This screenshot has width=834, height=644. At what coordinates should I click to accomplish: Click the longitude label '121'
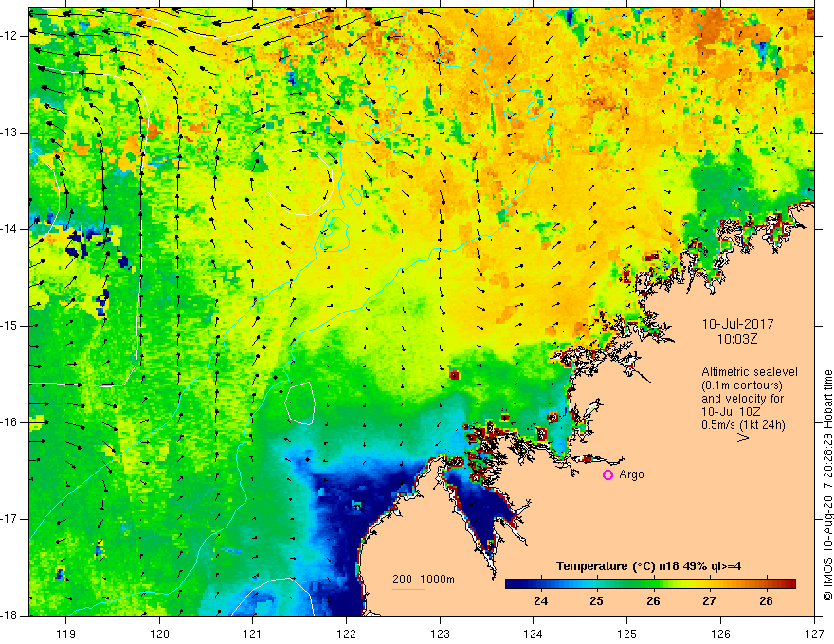tap(253, 634)
